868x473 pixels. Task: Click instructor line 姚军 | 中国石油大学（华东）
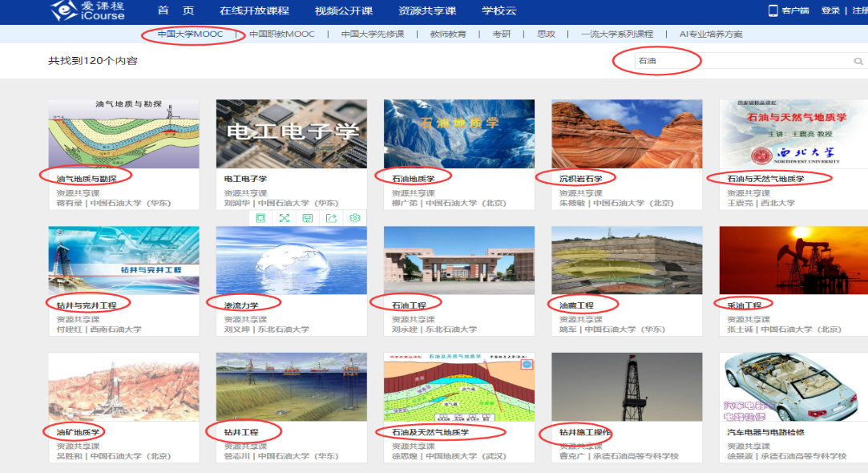tap(612, 329)
